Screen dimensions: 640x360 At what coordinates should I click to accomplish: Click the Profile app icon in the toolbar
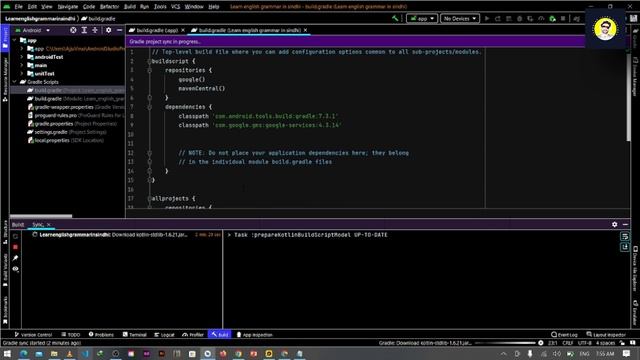(541, 18)
